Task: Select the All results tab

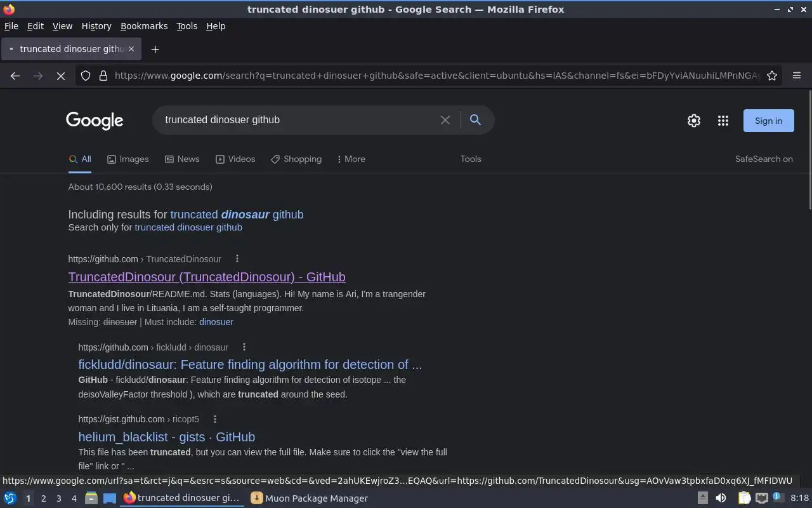Action: coord(80,159)
